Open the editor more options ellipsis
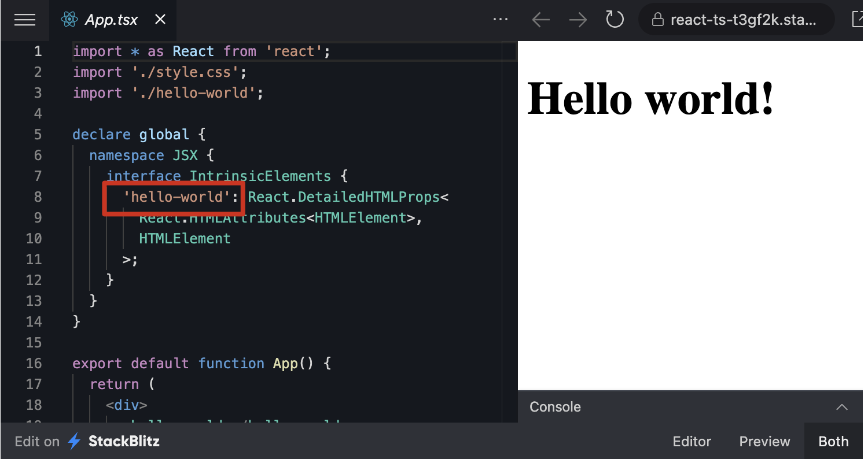 (x=500, y=20)
